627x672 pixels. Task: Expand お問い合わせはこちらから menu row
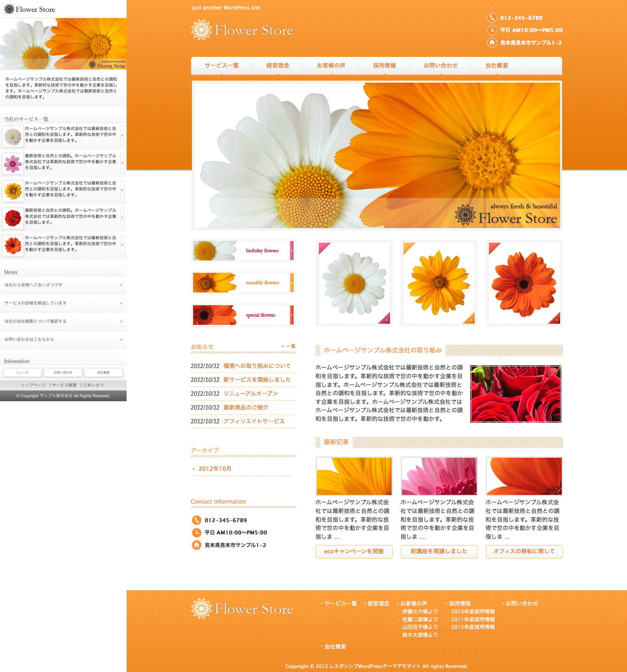point(63,340)
